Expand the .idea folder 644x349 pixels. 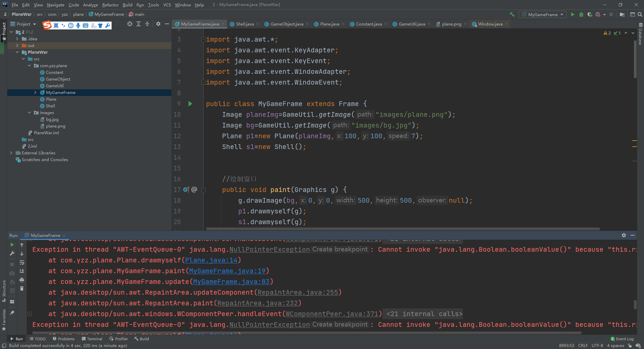point(17,39)
